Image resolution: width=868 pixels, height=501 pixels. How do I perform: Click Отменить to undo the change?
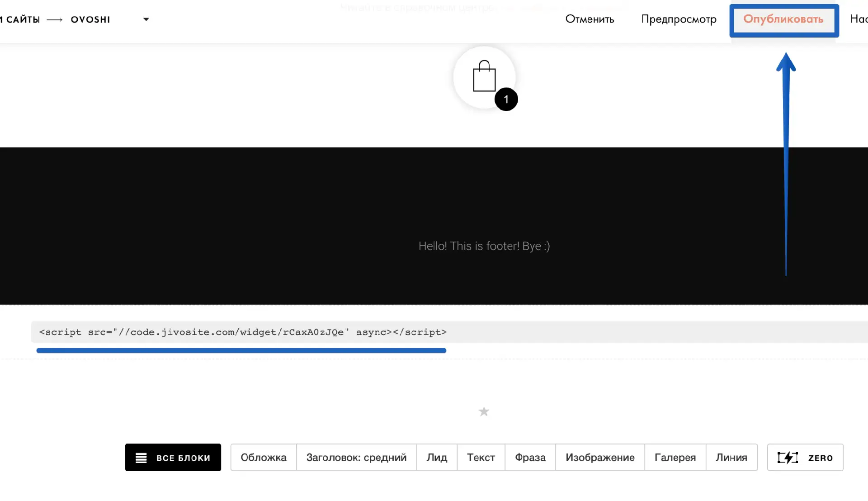pos(590,19)
